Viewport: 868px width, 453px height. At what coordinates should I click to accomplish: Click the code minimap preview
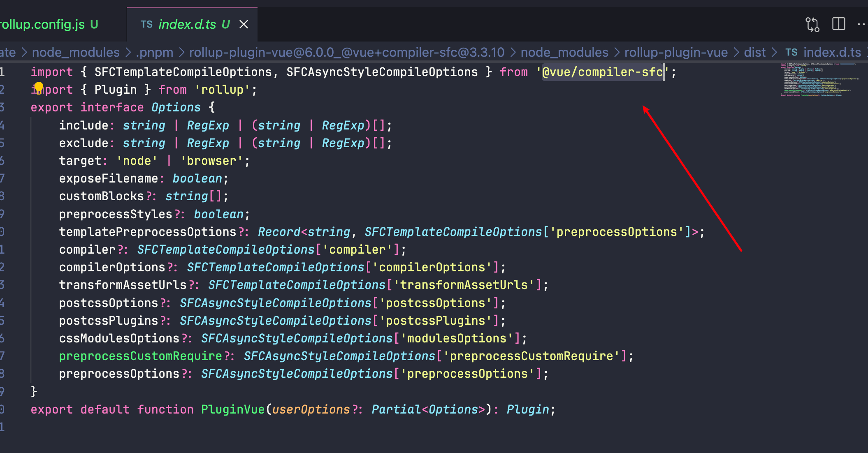pos(817,80)
